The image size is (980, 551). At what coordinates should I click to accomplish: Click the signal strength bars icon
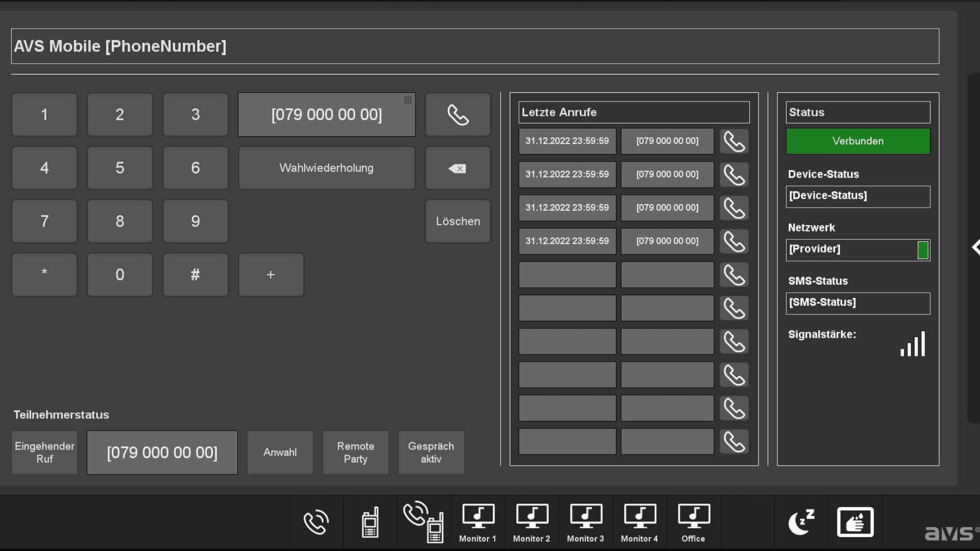point(913,344)
